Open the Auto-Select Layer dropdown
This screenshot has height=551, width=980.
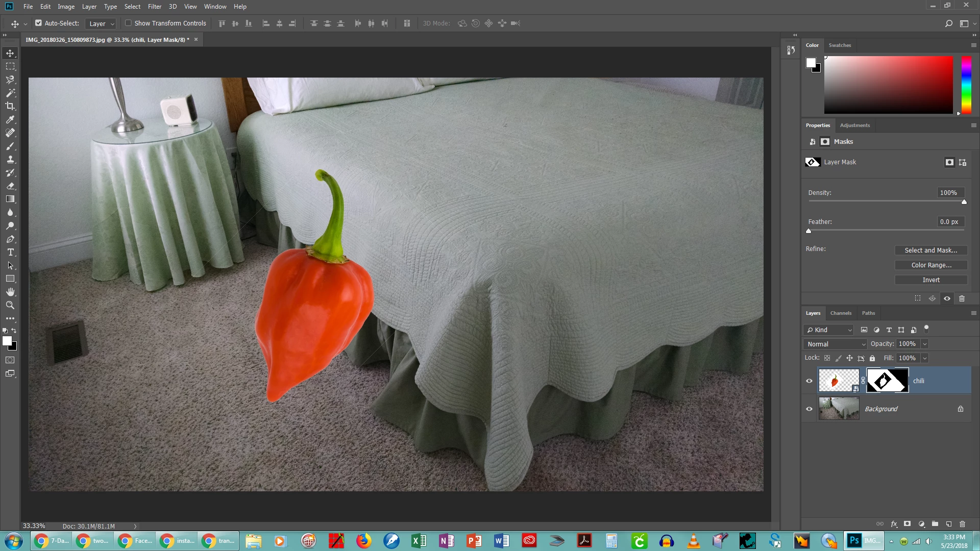(102, 23)
